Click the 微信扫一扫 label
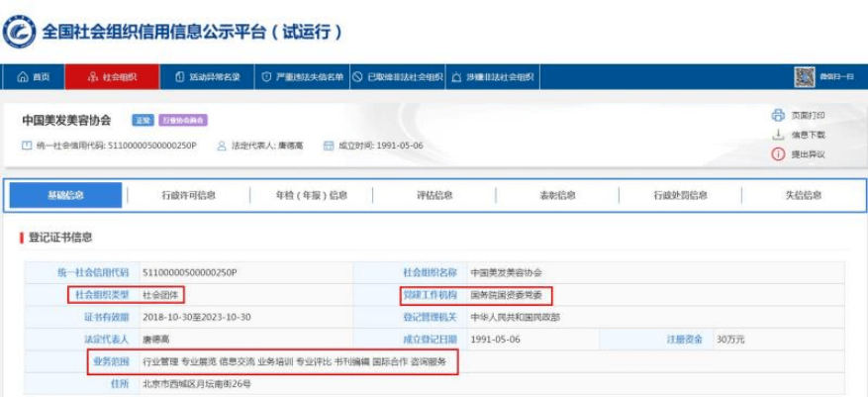Screen dimensions: 868x397 click(836, 77)
